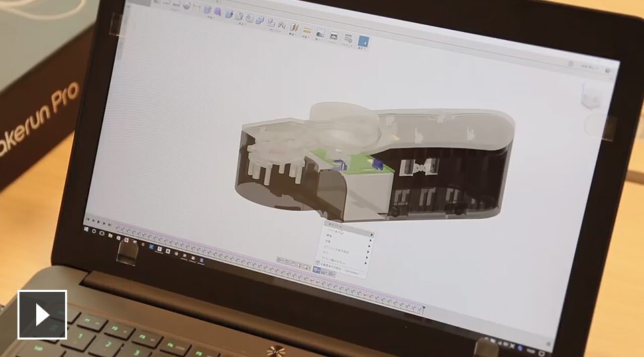Expand the Create dropdown label
Image resolution: width=644 pixels, height=357 pixels.
click(x=211, y=17)
